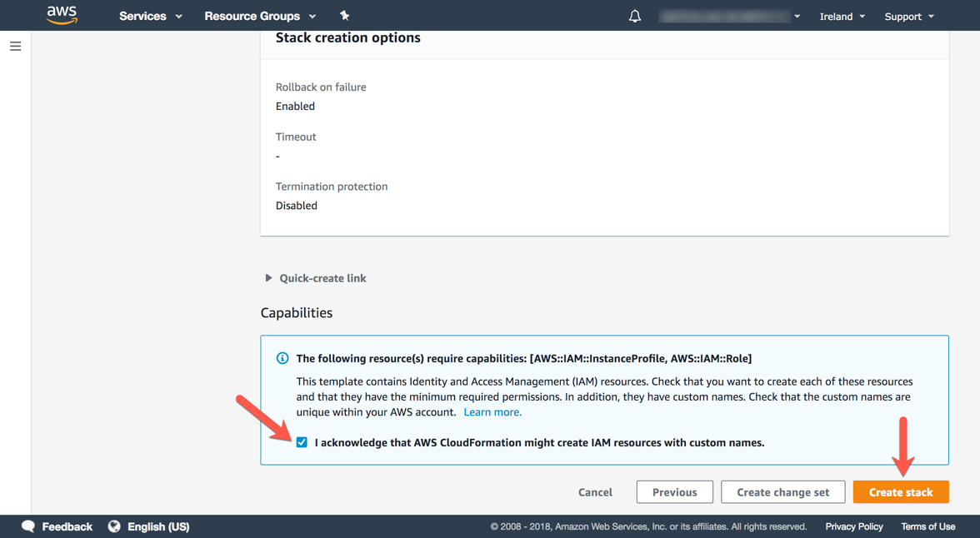Open the Support dropdown

click(907, 15)
